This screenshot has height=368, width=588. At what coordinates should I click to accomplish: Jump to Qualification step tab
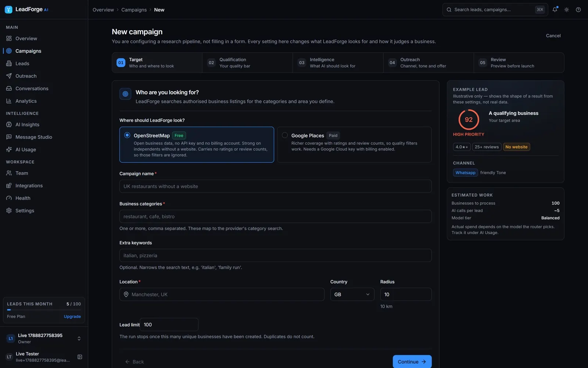pyautogui.click(x=247, y=63)
